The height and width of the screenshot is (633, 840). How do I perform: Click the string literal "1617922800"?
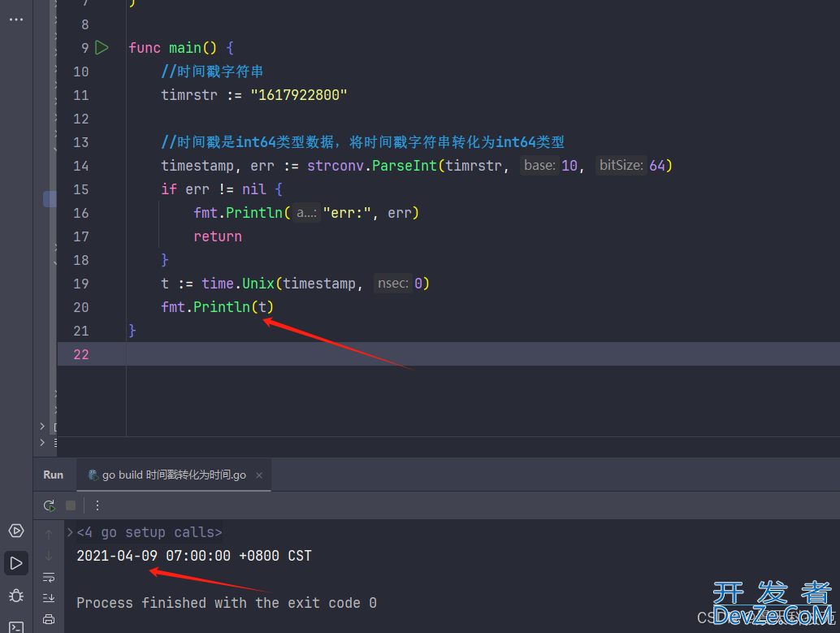click(x=299, y=95)
